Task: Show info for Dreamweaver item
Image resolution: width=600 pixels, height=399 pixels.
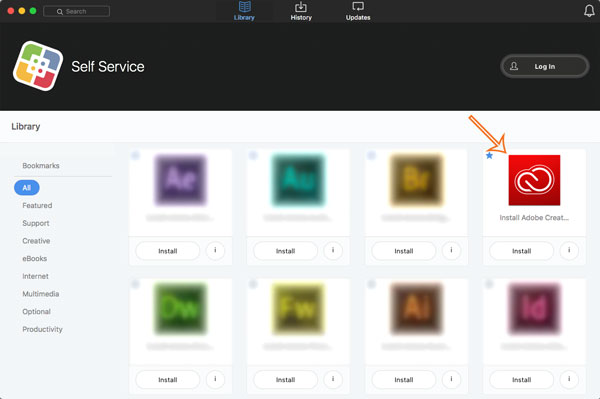Action: 215,379
